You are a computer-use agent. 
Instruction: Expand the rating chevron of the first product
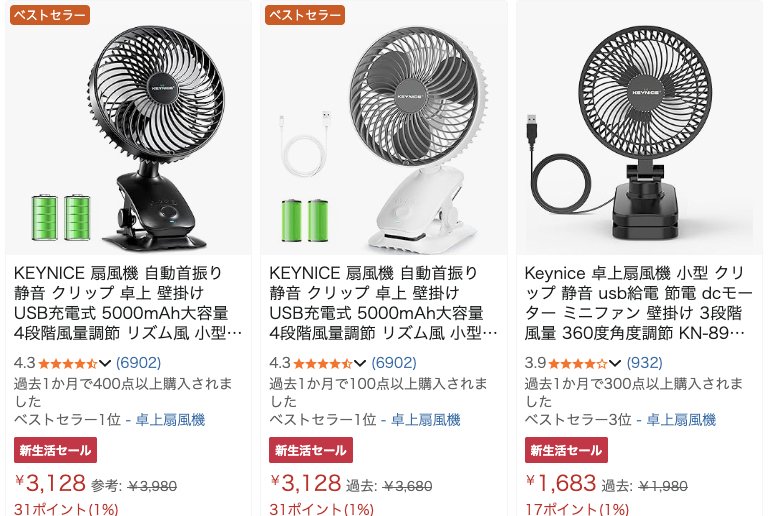(105, 363)
